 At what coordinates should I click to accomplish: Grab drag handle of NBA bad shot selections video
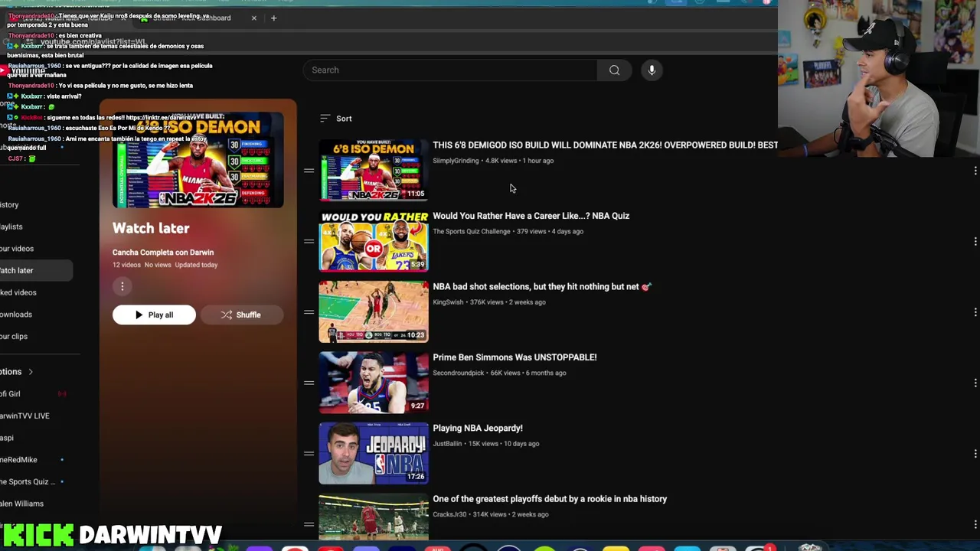click(309, 312)
